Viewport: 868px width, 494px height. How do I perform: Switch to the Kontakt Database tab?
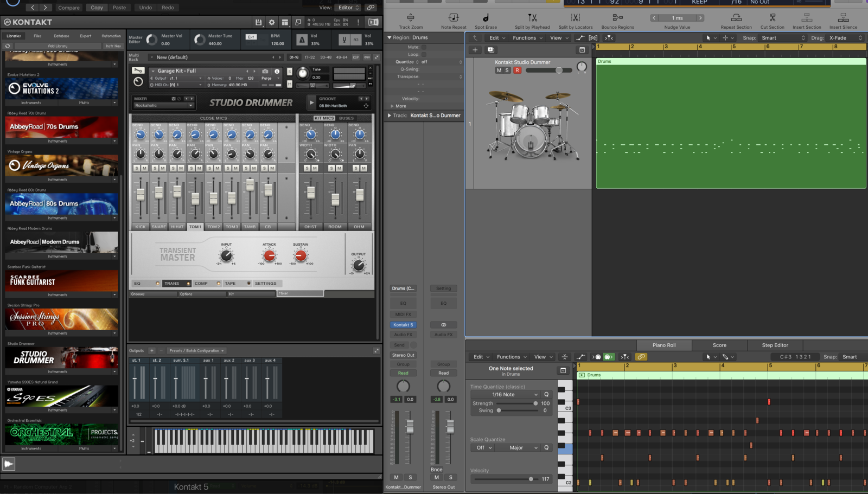(x=61, y=36)
